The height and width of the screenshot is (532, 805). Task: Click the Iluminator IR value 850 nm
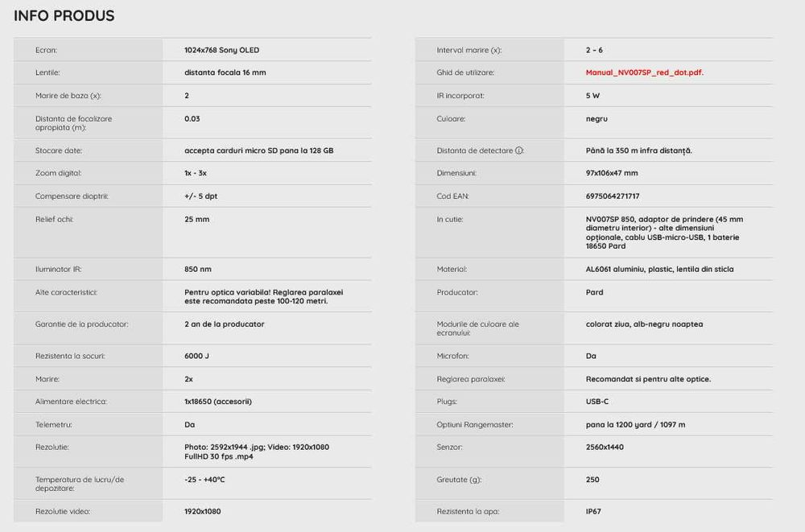198,269
